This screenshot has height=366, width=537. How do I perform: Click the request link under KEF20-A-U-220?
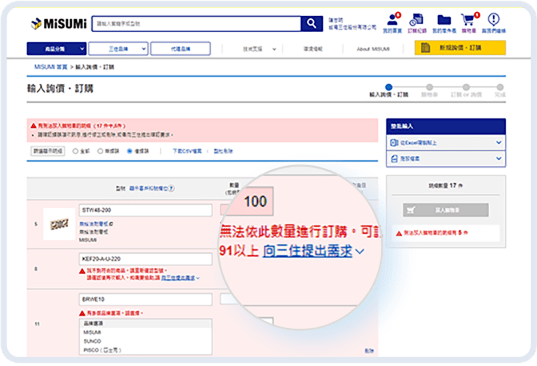coord(178,278)
